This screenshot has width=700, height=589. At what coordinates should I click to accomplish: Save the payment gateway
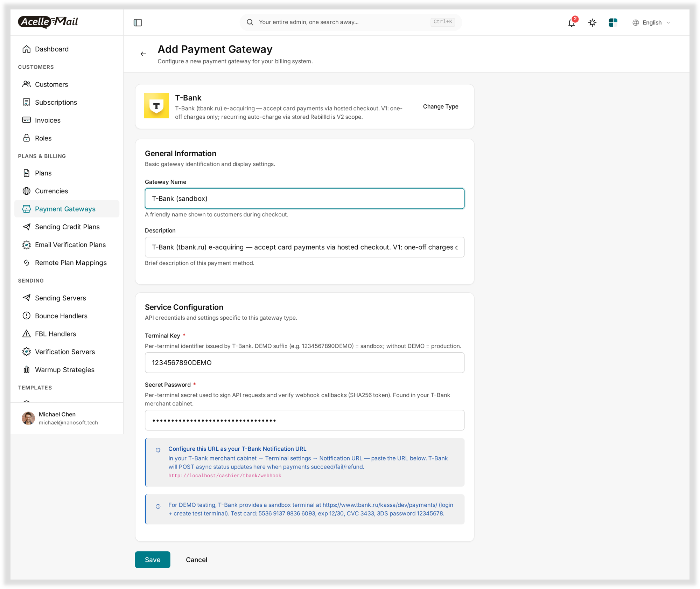click(153, 560)
